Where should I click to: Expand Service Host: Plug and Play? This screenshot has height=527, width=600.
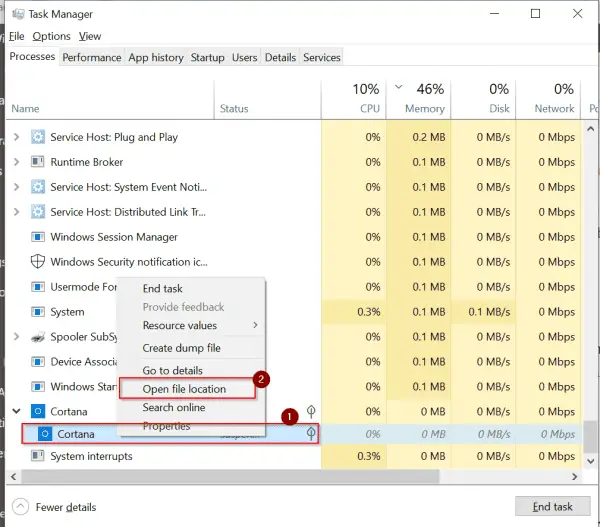click(x=16, y=137)
